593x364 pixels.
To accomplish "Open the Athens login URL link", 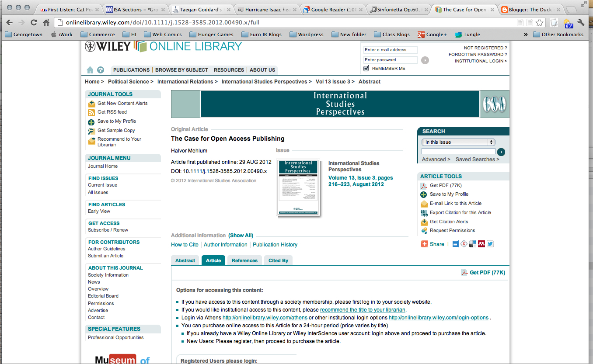I will [x=265, y=318].
